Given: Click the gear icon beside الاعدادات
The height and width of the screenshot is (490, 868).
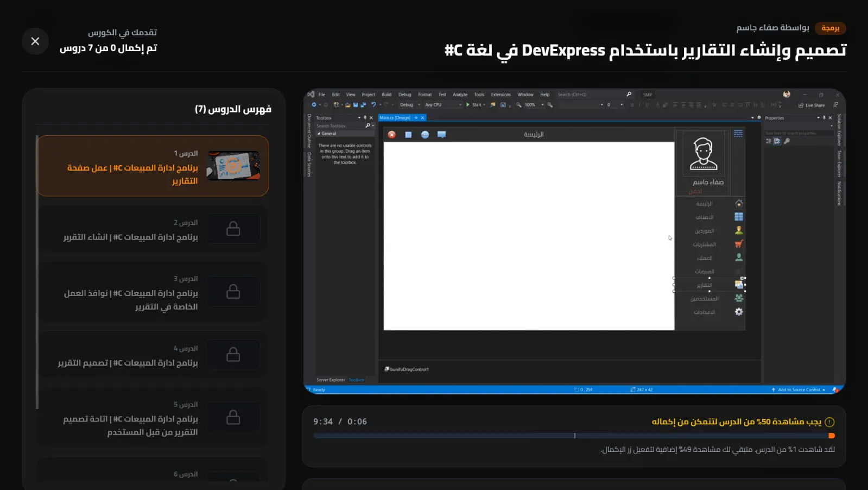Looking at the screenshot, I should click(739, 312).
